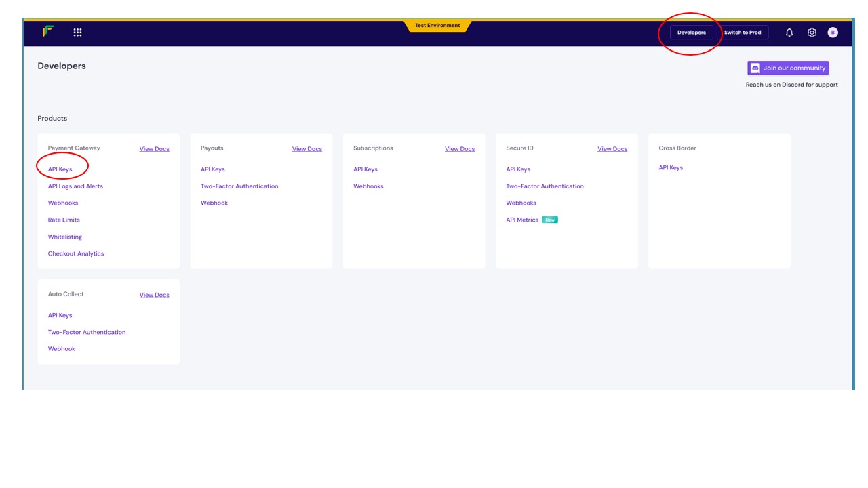Open Payment Gateway API Keys
Image resolution: width=868 pixels, height=488 pixels.
pos(60,169)
